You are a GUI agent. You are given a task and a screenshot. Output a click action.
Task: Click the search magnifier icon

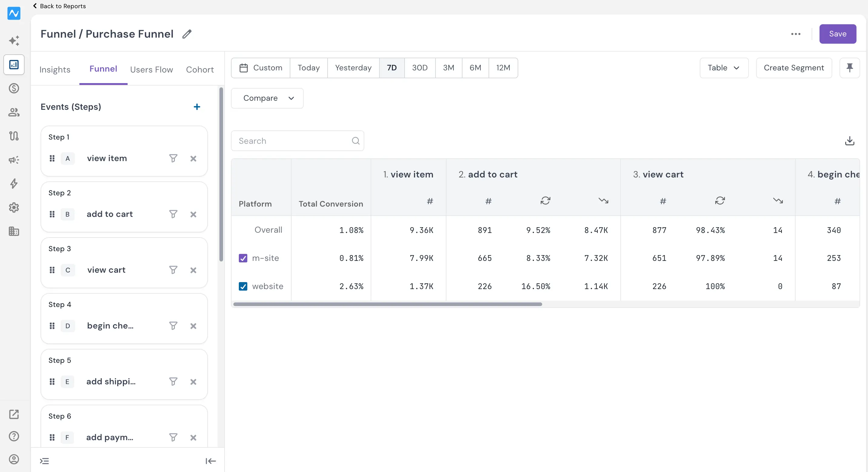[356, 140]
